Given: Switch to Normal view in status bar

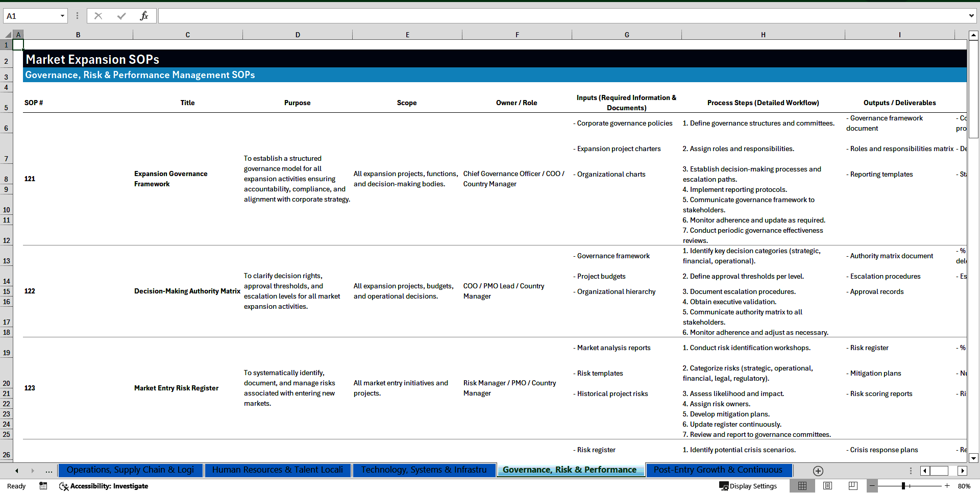Looking at the screenshot, I should [802, 486].
